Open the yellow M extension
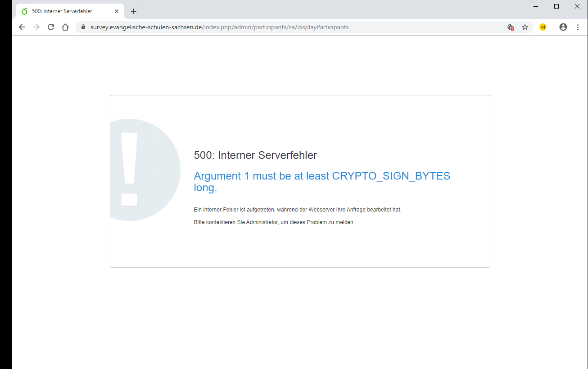588x369 pixels. [x=543, y=27]
